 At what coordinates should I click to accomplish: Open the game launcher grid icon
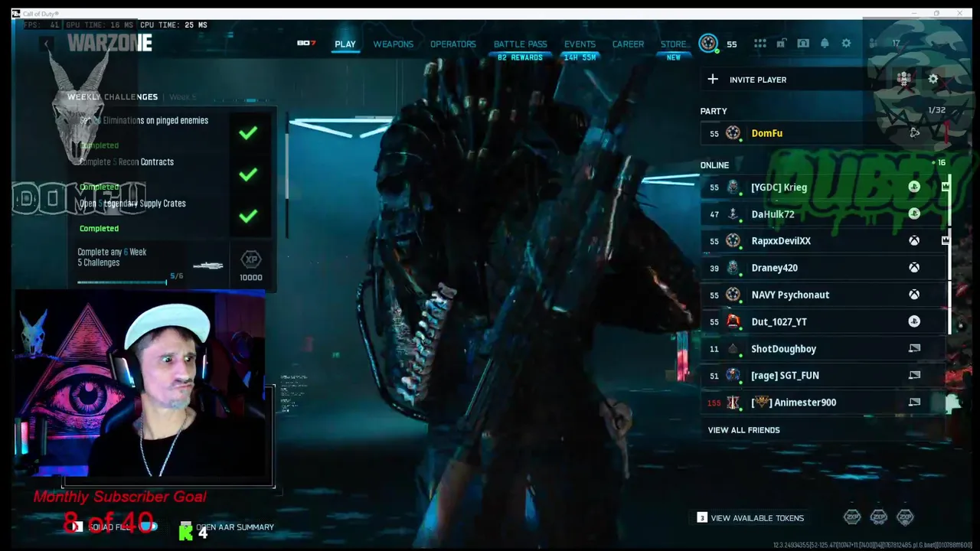point(759,44)
